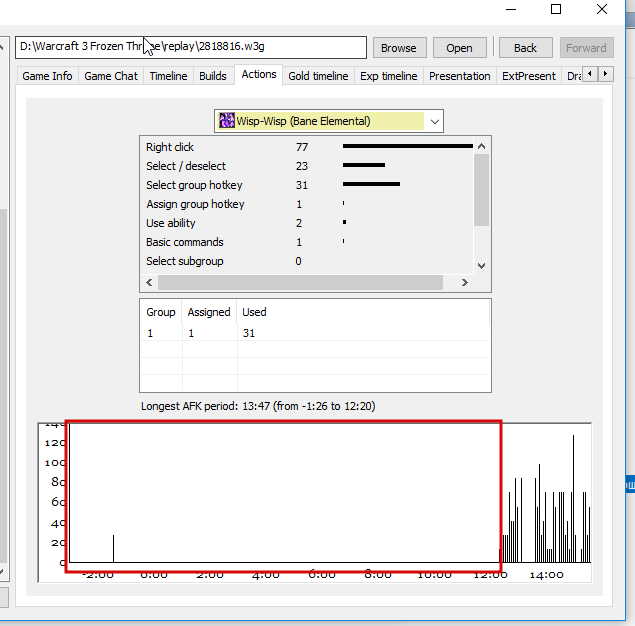
Task: Select the "Assign group hotkey" row
Action: point(307,204)
